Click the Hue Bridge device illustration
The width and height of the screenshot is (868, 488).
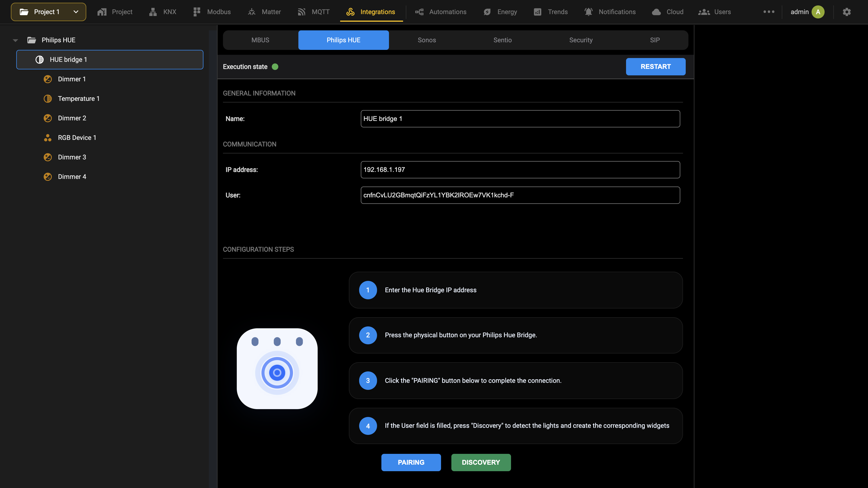click(277, 369)
